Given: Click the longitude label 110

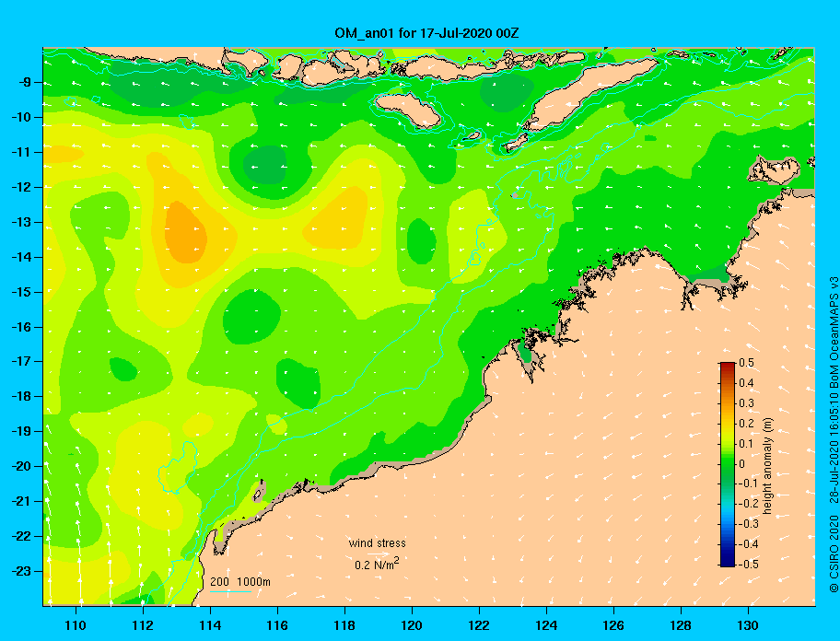Looking at the screenshot, I should pyautogui.click(x=76, y=625).
